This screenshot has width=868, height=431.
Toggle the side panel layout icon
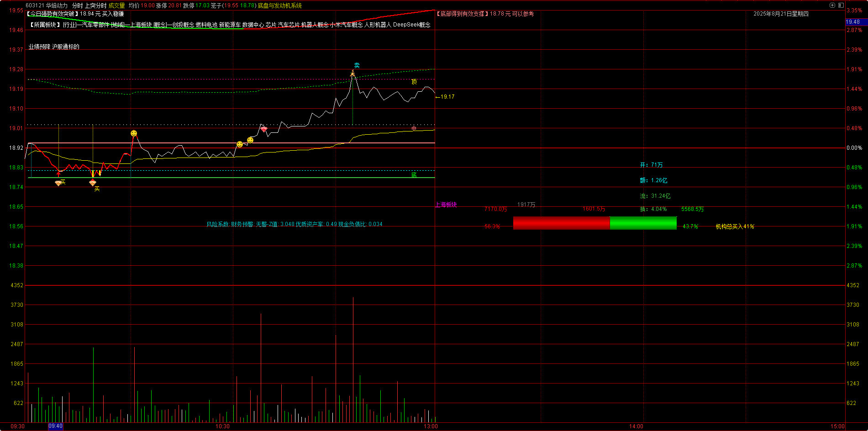click(841, 5)
